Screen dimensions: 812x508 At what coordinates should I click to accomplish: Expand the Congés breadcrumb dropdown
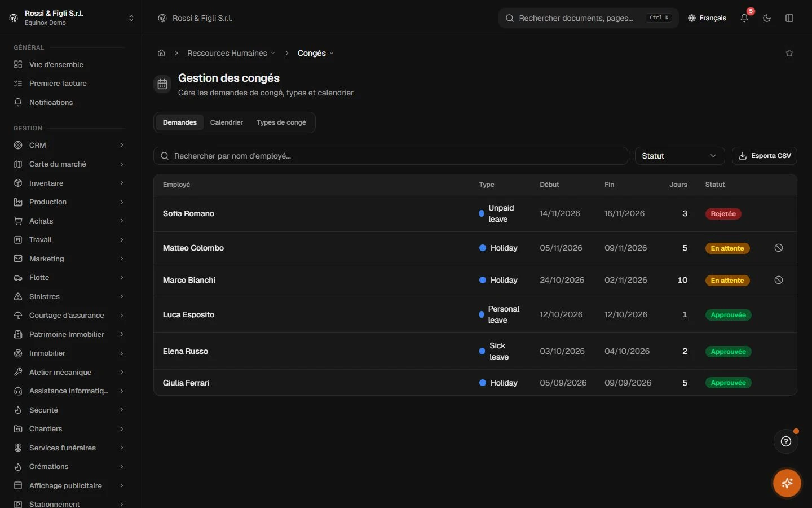[x=316, y=53]
